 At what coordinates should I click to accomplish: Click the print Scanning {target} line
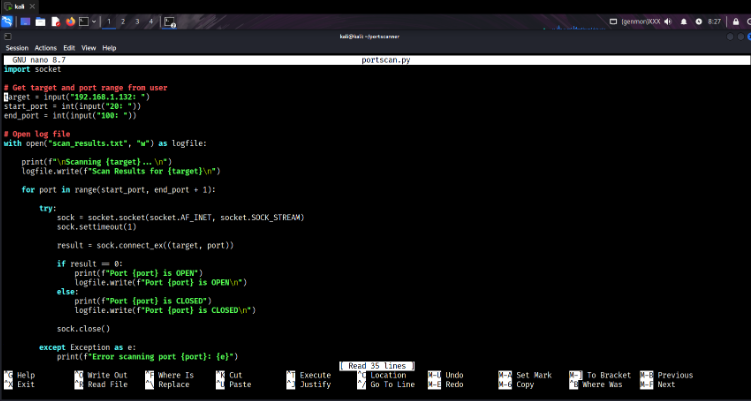point(96,162)
